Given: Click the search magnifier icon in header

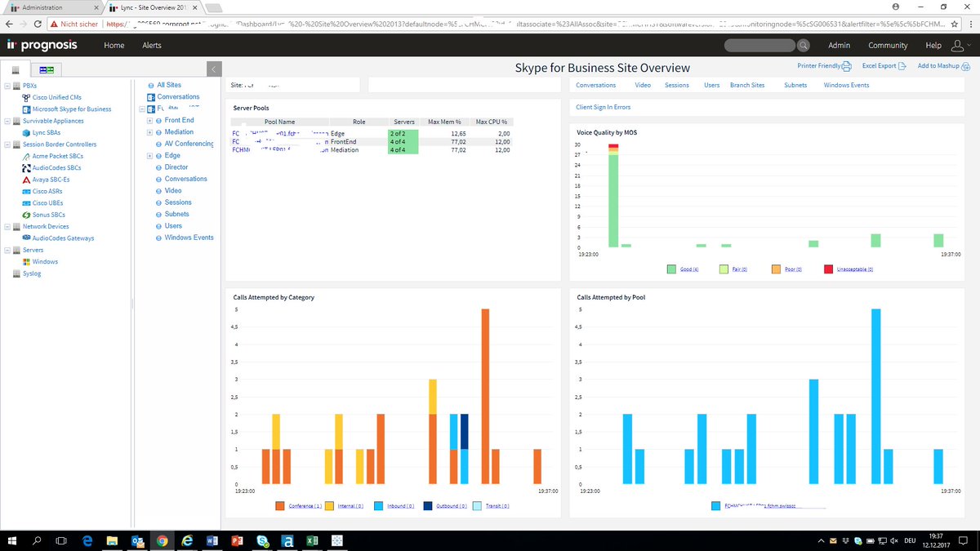Looking at the screenshot, I should pos(804,46).
